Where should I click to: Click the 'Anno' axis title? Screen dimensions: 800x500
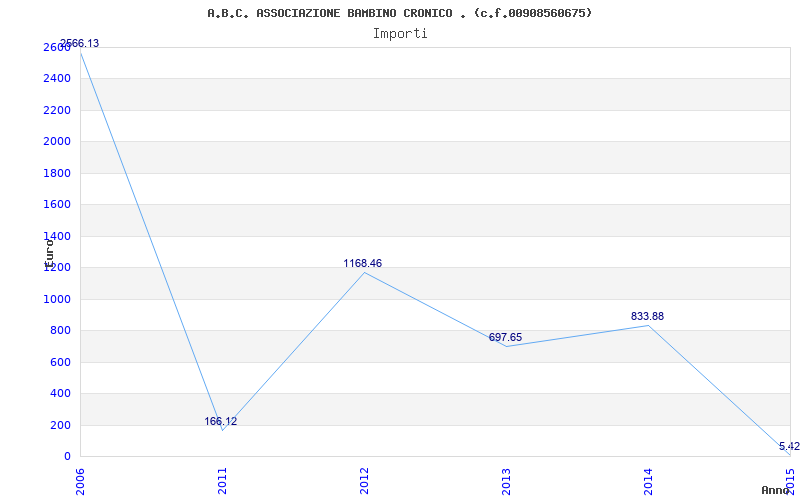point(776,490)
